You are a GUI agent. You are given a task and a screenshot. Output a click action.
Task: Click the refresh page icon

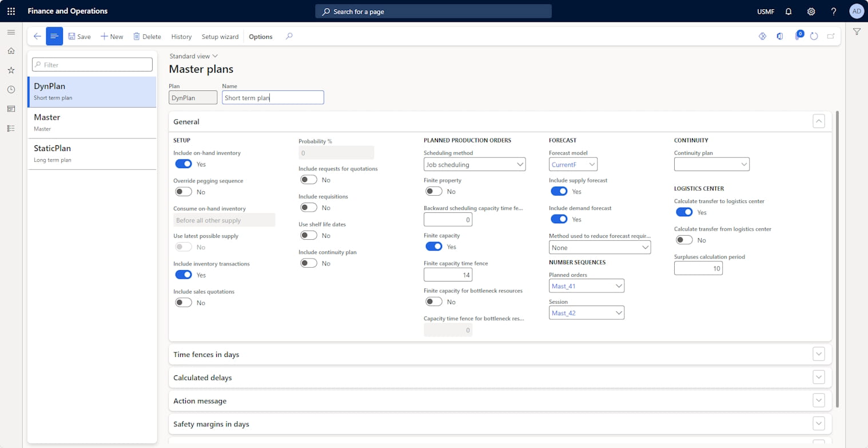[814, 36]
